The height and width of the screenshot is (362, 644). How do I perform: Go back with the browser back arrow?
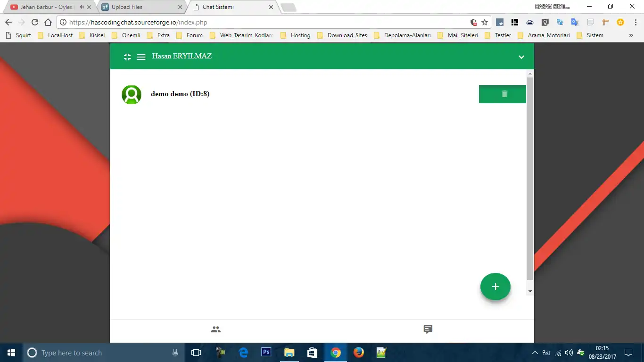pyautogui.click(x=8, y=22)
